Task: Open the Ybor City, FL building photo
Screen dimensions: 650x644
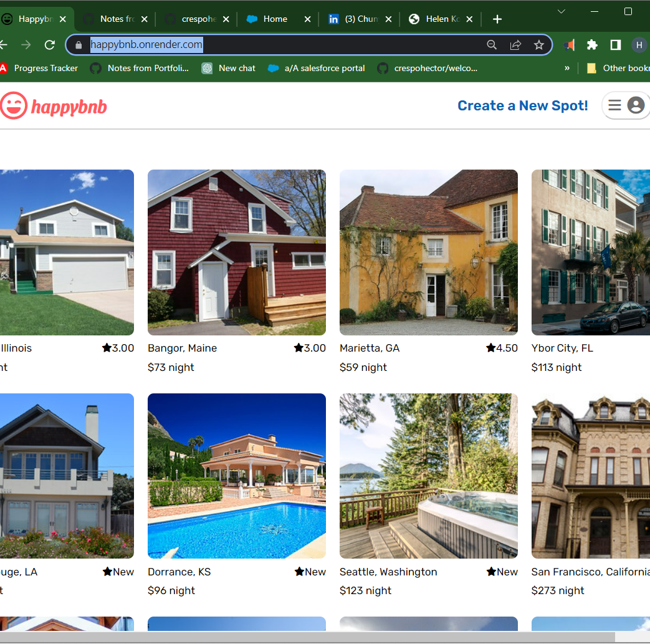Action: (x=591, y=252)
